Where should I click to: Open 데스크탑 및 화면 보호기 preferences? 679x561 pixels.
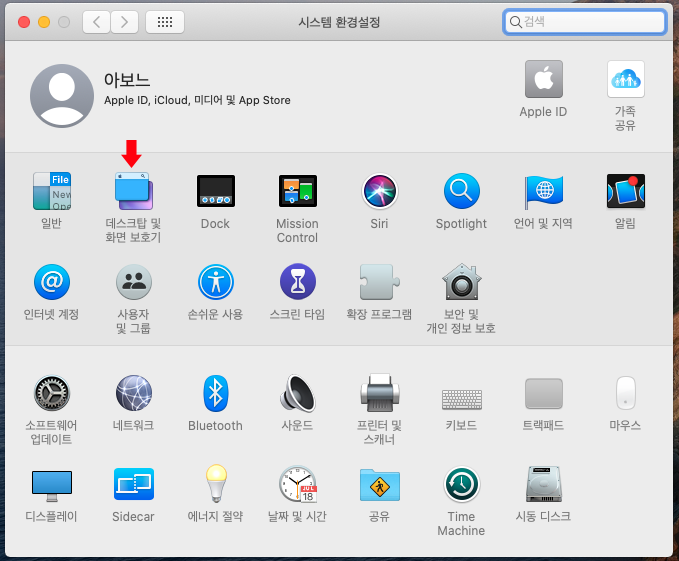pyautogui.click(x=133, y=191)
